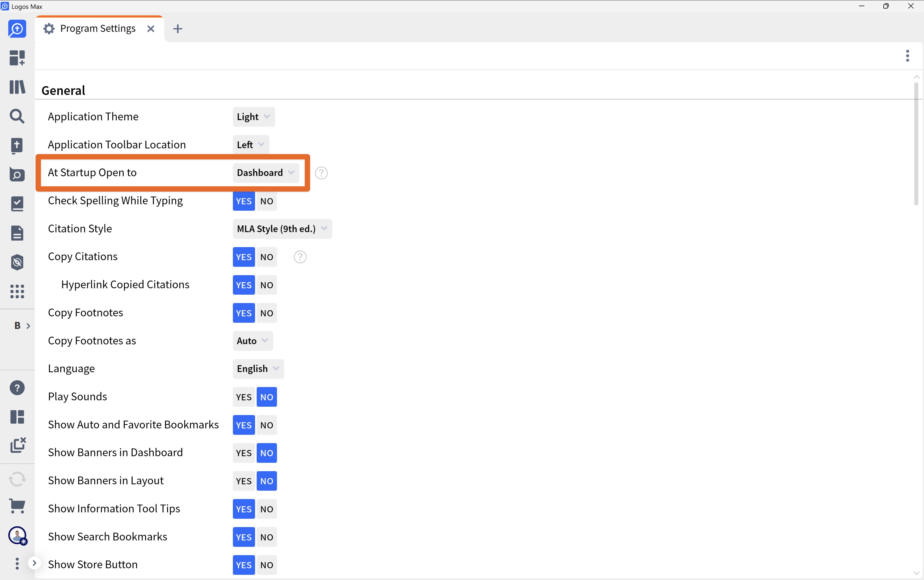Click YES for Copy Citations

pyautogui.click(x=244, y=257)
